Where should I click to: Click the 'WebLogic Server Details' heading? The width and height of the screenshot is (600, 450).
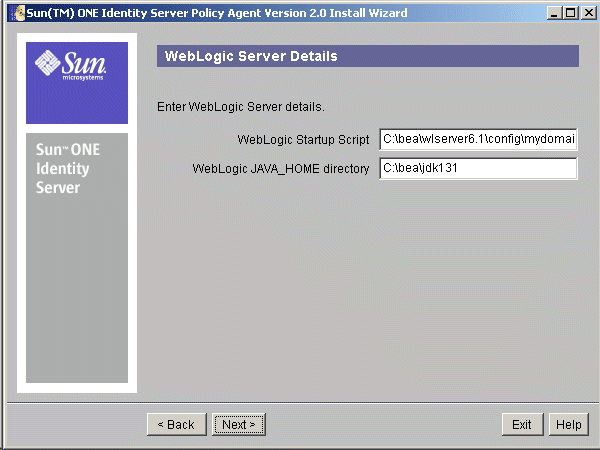pos(251,56)
